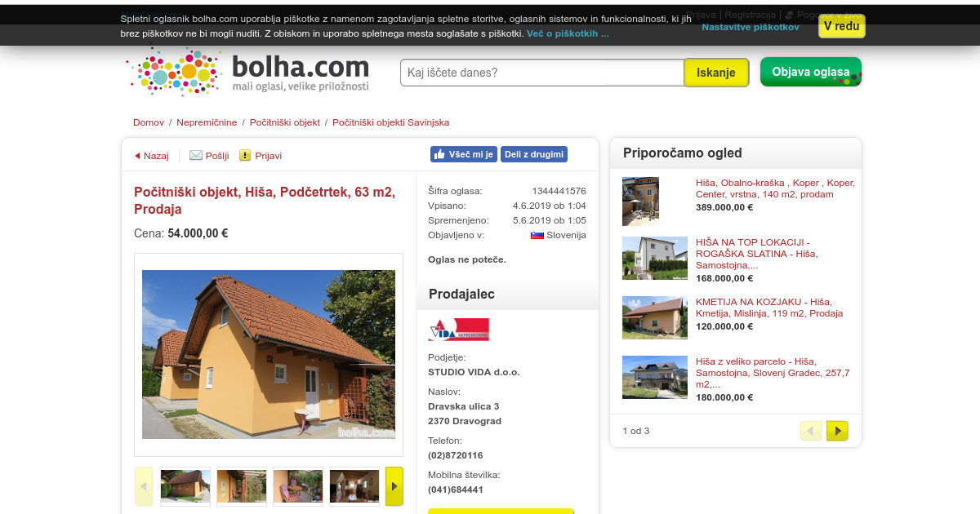Click the Facebook Všeč mi je button
Image resolution: width=980 pixels, height=514 pixels.
[x=464, y=154]
